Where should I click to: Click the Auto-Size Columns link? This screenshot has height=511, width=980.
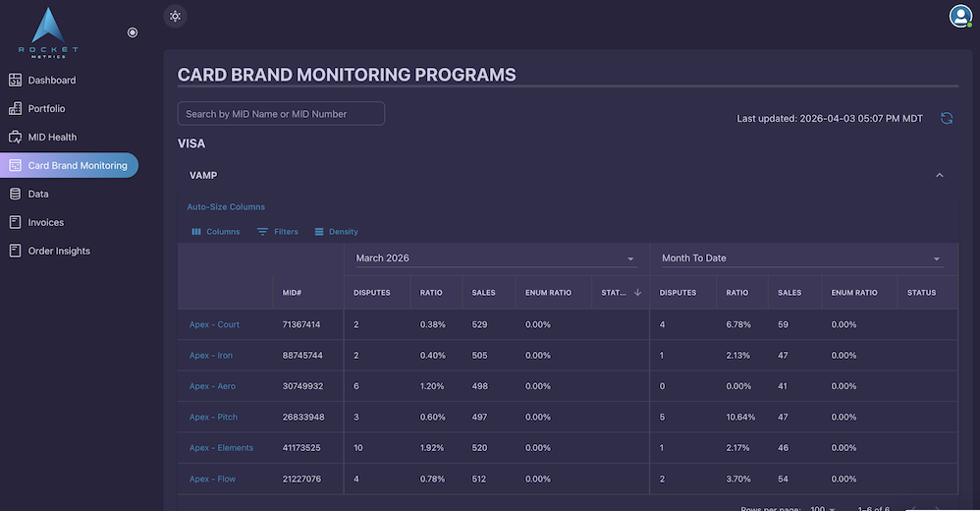pyautogui.click(x=226, y=207)
